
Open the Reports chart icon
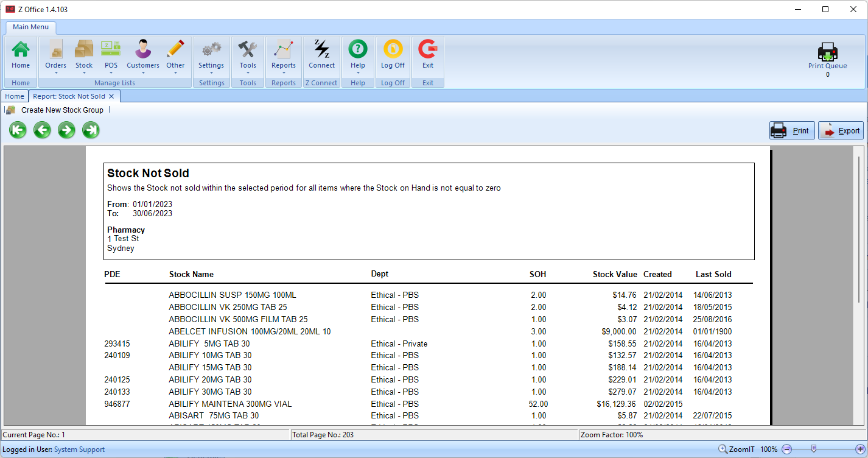click(284, 49)
